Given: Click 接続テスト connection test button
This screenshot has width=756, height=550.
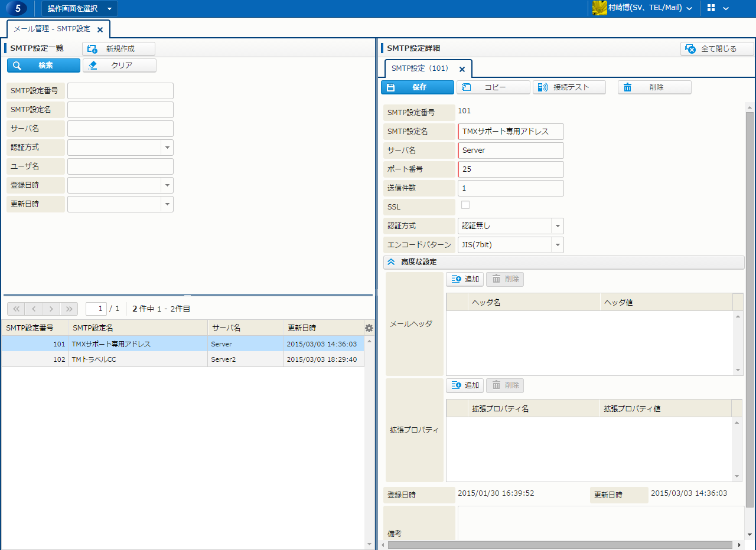Looking at the screenshot, I should tap(569, 87).
